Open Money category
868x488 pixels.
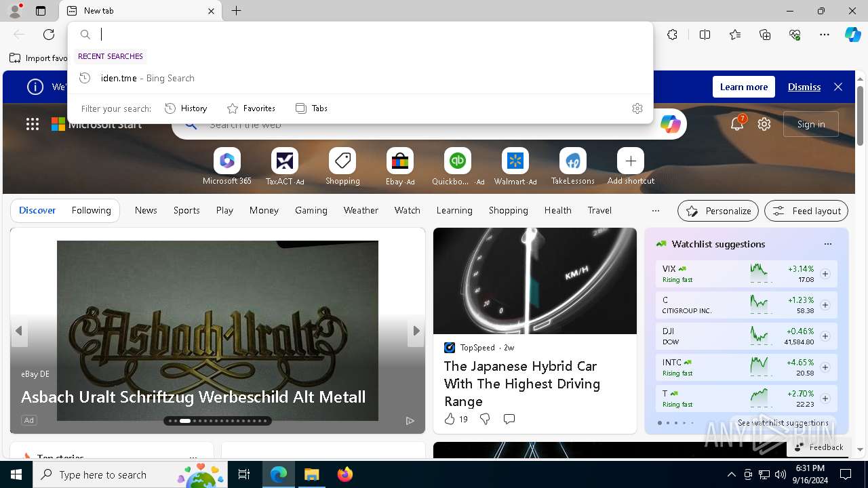[x=264, y=211]
